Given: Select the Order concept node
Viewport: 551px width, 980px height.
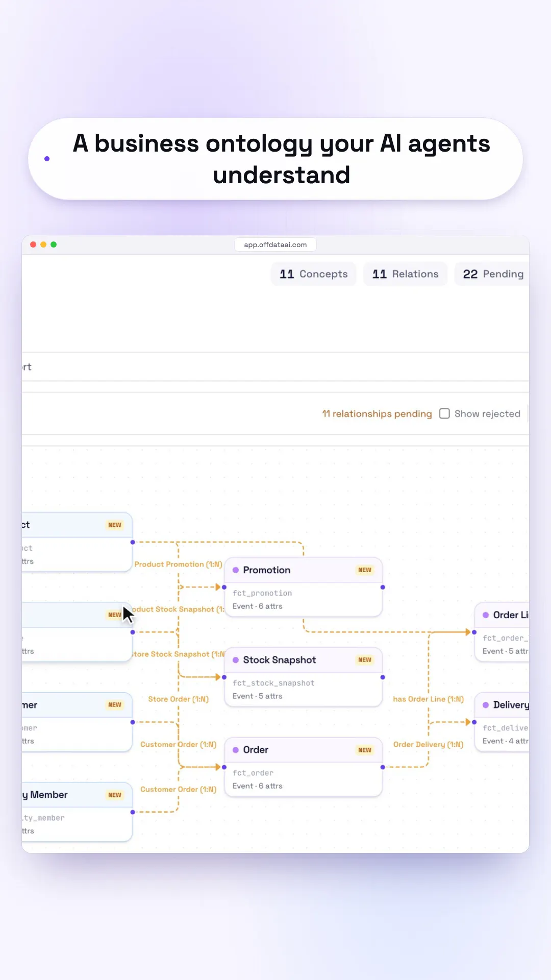Looking at the screenshot, I should coord(304,767).
